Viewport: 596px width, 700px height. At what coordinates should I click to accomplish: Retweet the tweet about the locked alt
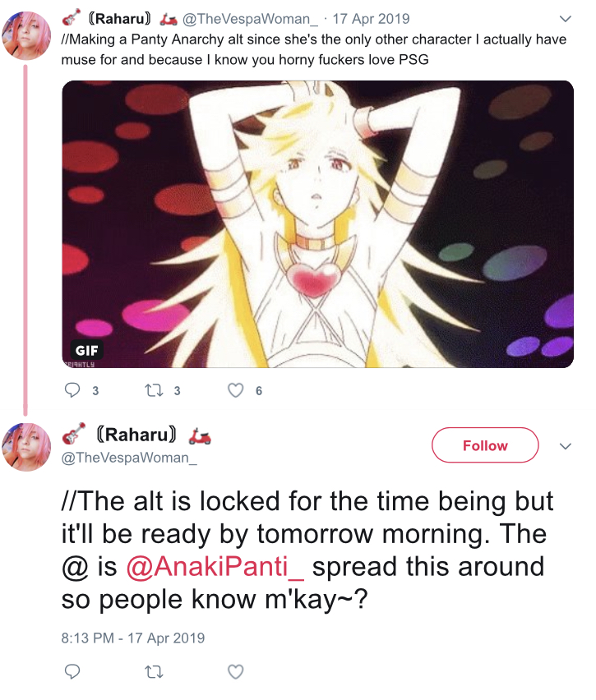(155, 671)
